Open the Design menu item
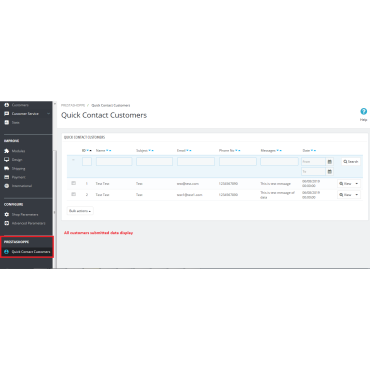 click(17, 160)
